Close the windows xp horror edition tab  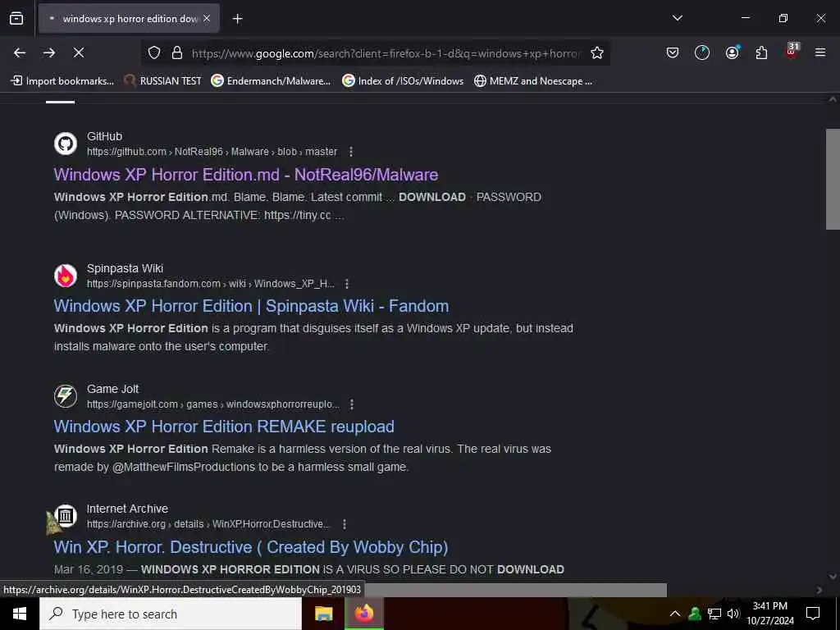[x=207, y=18]
